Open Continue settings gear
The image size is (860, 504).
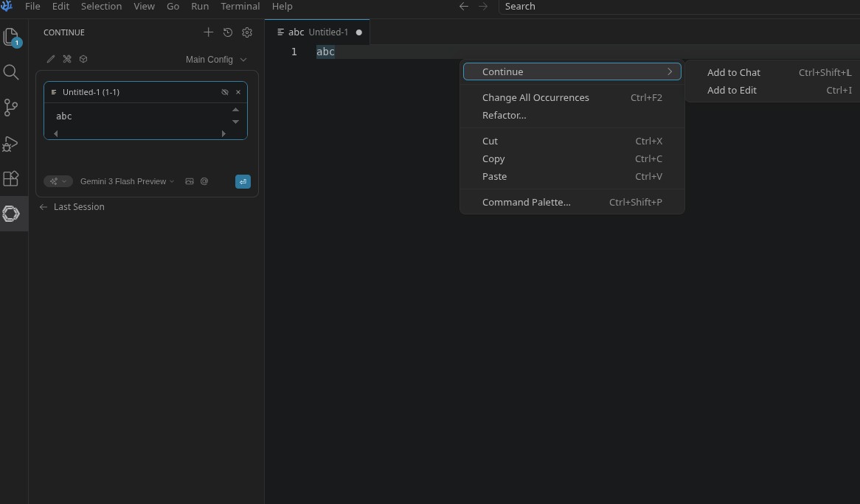point(247,32)
